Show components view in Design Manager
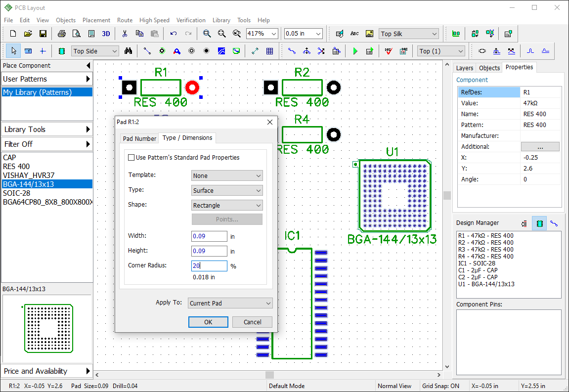 click(539, 223)
